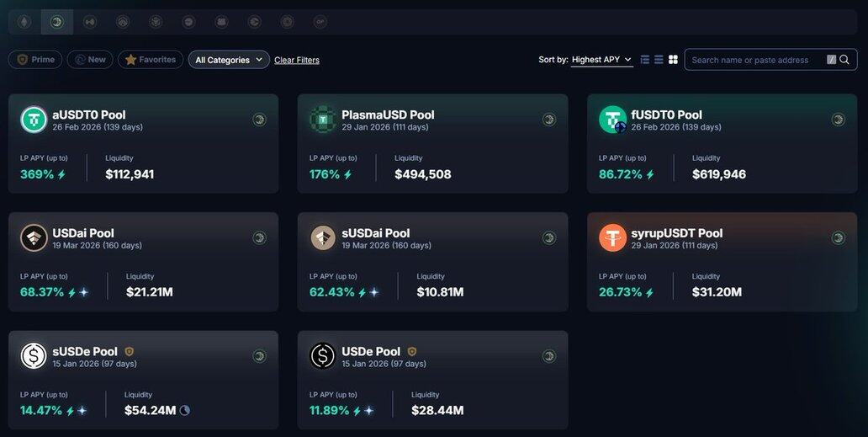Select the highlighted Plasma network tab
The height and width of the screenshot is (437, 868).
pos(57,22)
